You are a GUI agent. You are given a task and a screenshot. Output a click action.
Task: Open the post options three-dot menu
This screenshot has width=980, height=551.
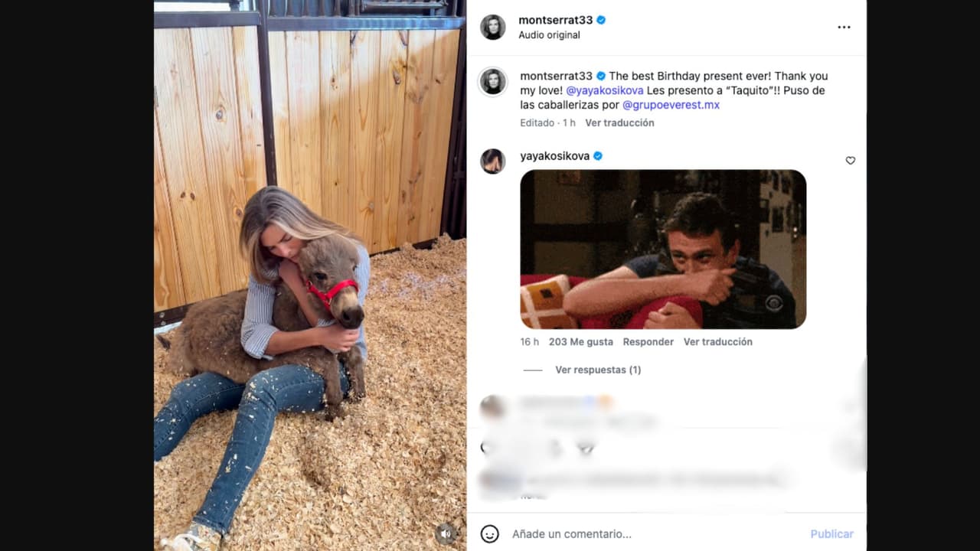(x=844, y=26)
